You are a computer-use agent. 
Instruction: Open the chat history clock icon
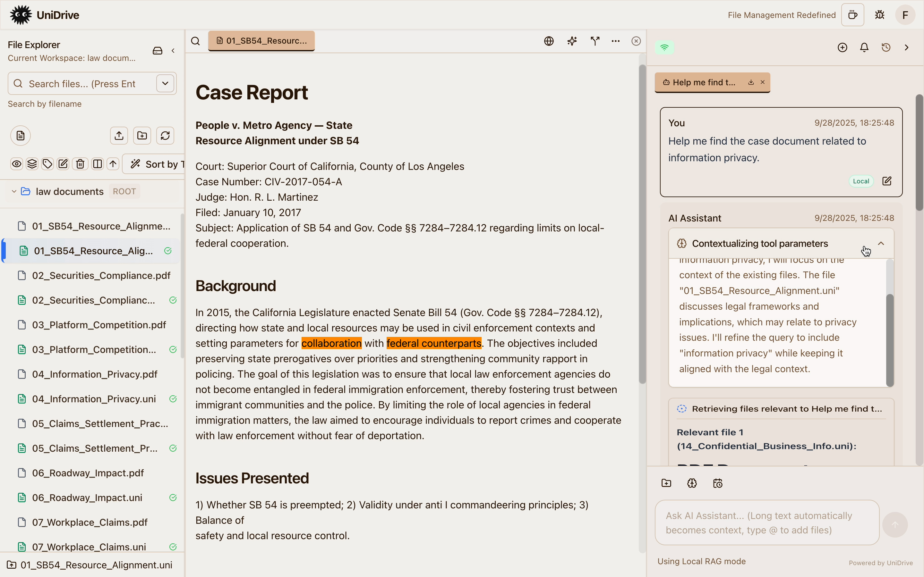(x=886, y=47)
